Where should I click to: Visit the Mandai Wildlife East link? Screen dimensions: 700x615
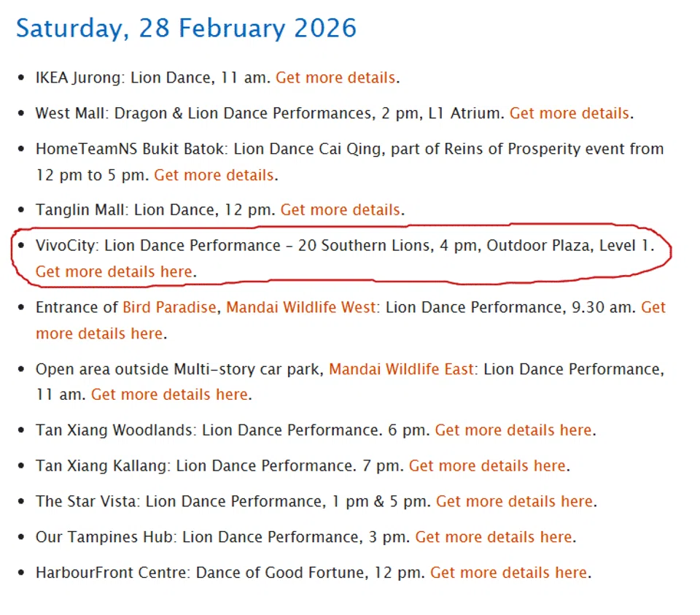pyautogui.click(x=401, y=369)
